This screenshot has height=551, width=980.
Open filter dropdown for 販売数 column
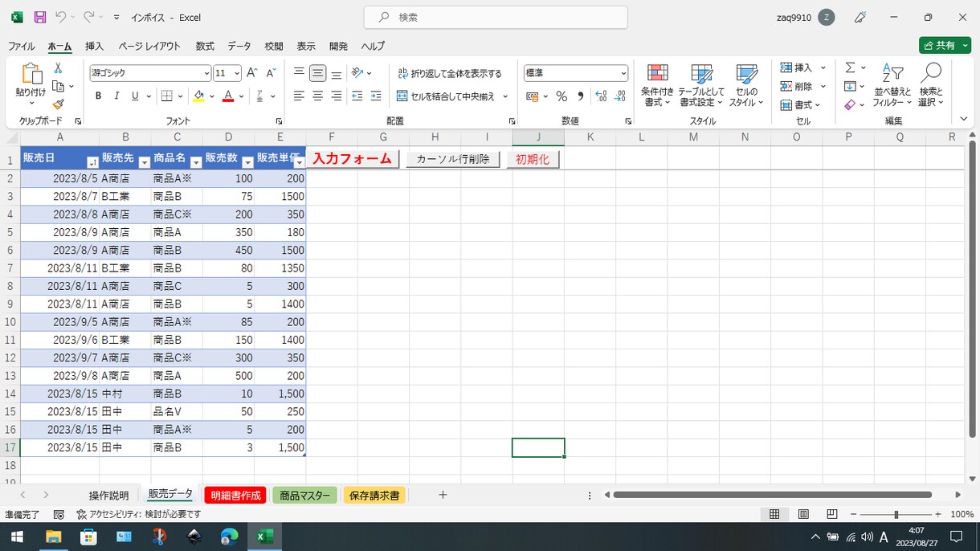point(247,162)
